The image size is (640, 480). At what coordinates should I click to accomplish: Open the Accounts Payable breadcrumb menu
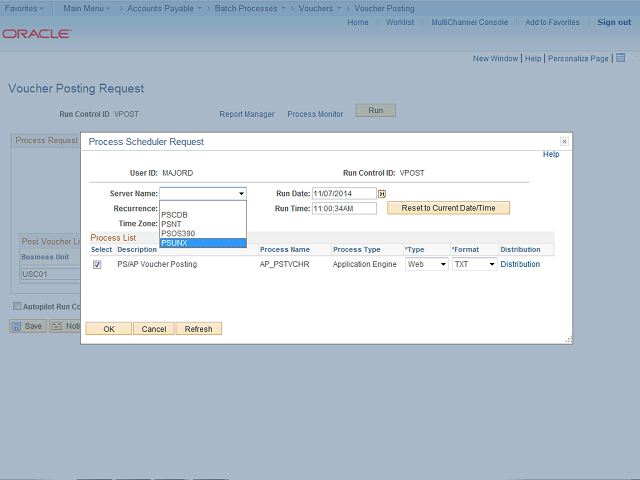coord(164,8)
